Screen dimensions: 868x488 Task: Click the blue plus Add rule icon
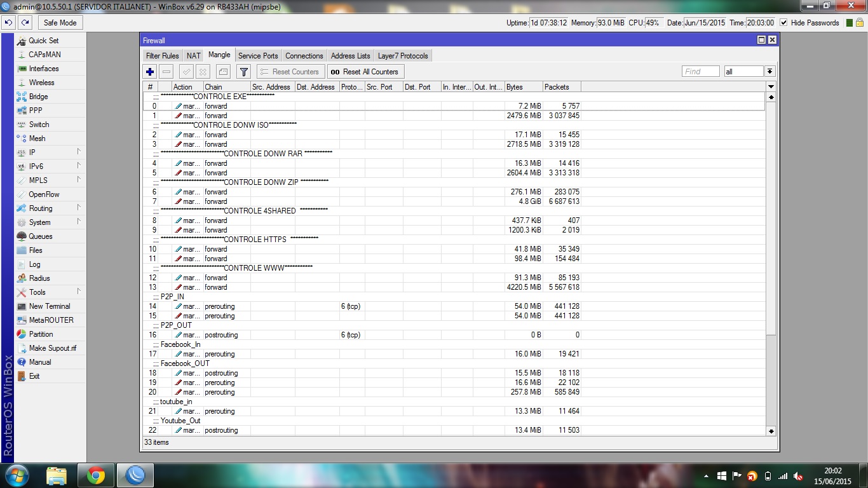pyautogui.click(x=150, y=72)
